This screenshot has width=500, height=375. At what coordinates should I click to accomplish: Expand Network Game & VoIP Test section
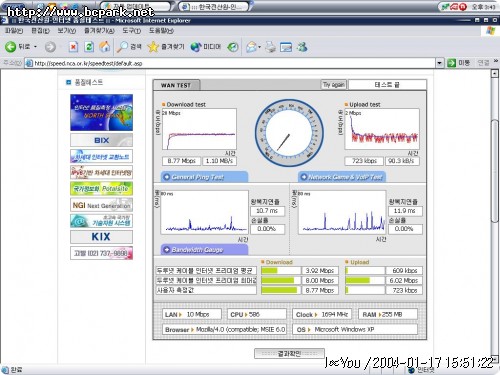click(x=342, y=177)
